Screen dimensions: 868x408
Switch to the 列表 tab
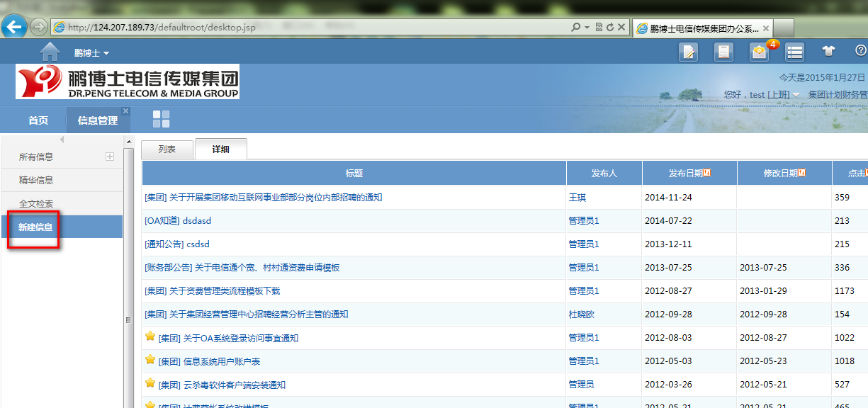pos(167,149)
